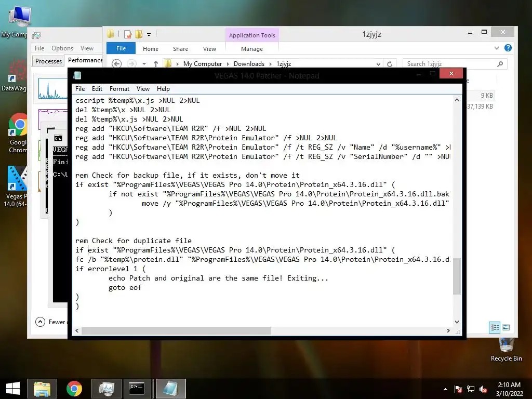Open Task Manager View menu
This screenshot has width=532, height=399.
(x=87, y=48)
